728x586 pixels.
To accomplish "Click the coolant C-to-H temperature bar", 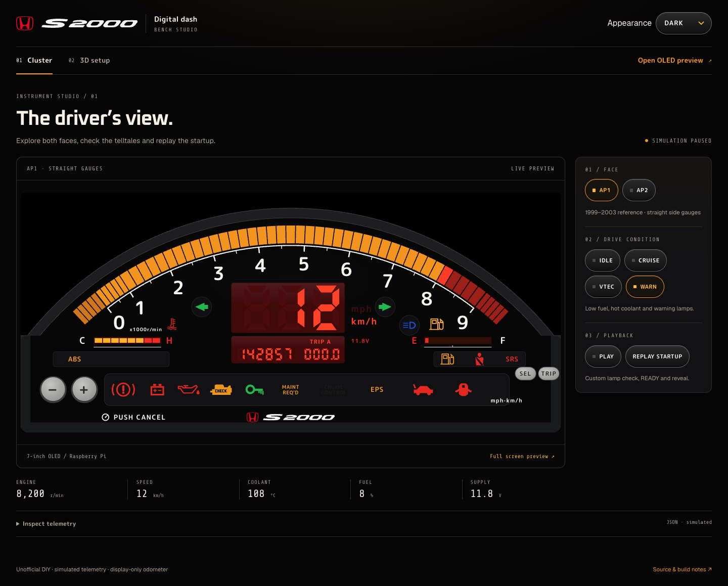I will (127, 341).
